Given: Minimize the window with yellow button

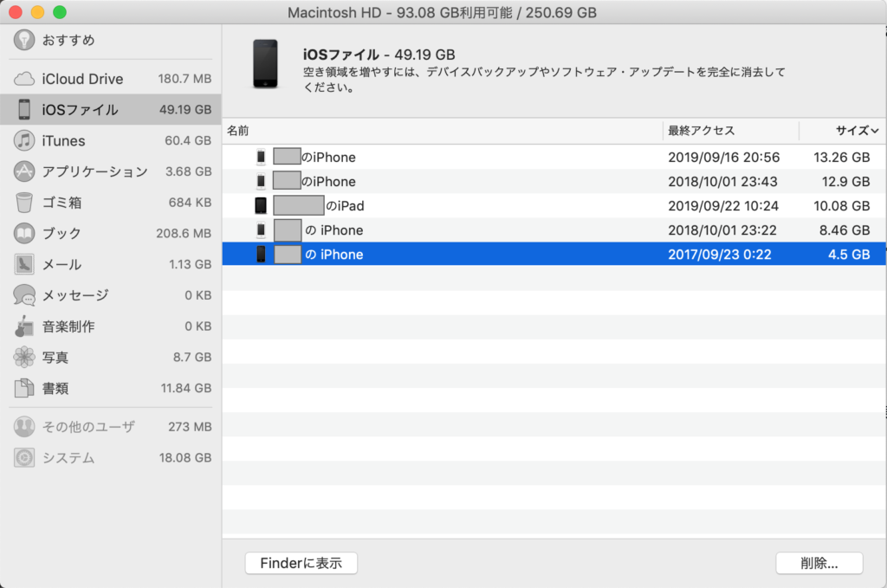Looking at the screenshot, I should 37,12.
